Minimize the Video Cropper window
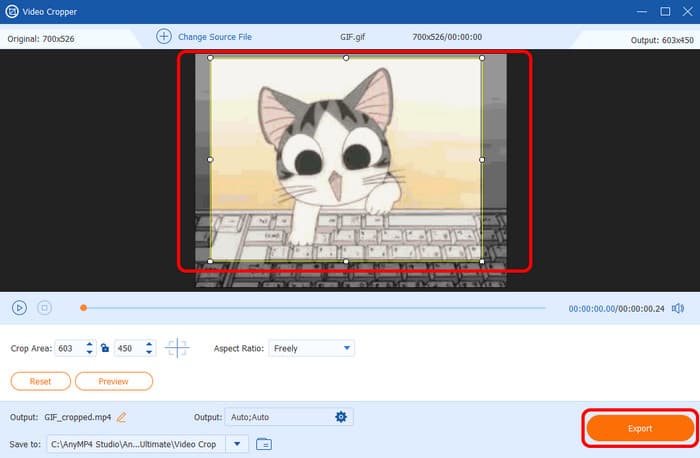 (x=642, y=12)
